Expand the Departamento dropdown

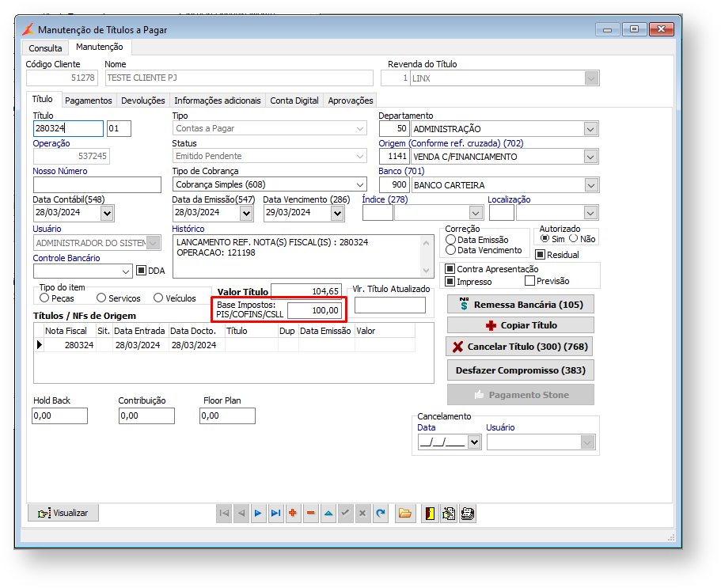pos(590,129)
